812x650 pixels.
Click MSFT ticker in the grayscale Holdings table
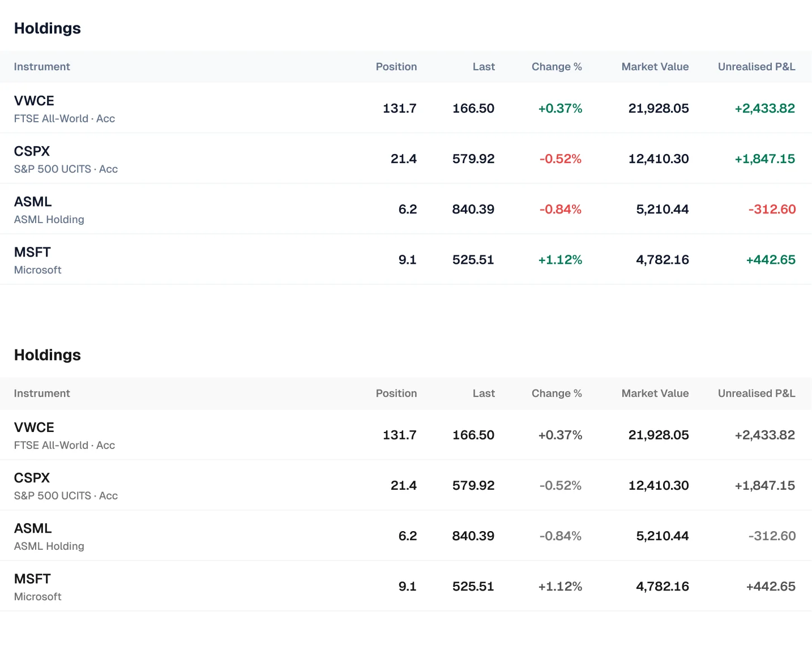tap(32, 579)
